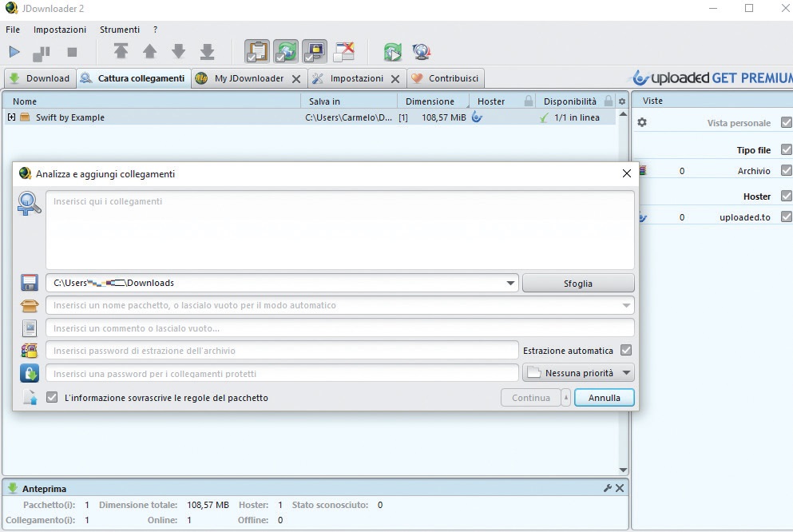The height and width of the screenshot is (532, 793).
Task: Toggle Archivio filter checkbox
Action: coord(786,170)
